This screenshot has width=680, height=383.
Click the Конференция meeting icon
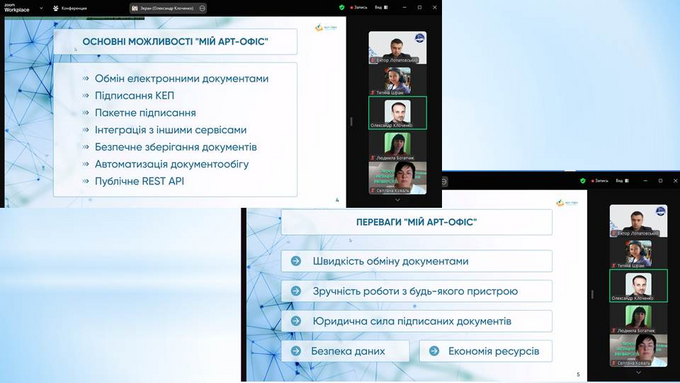(70, 8)
